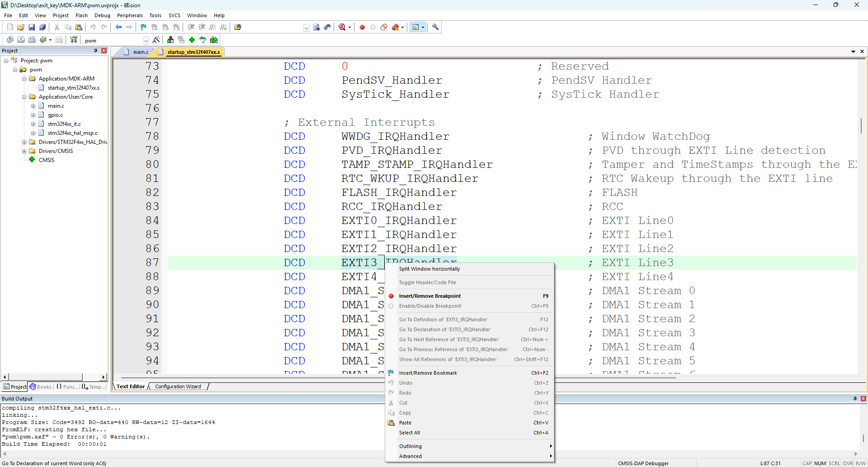Click the Save All icon

click(x=42, y=27)
